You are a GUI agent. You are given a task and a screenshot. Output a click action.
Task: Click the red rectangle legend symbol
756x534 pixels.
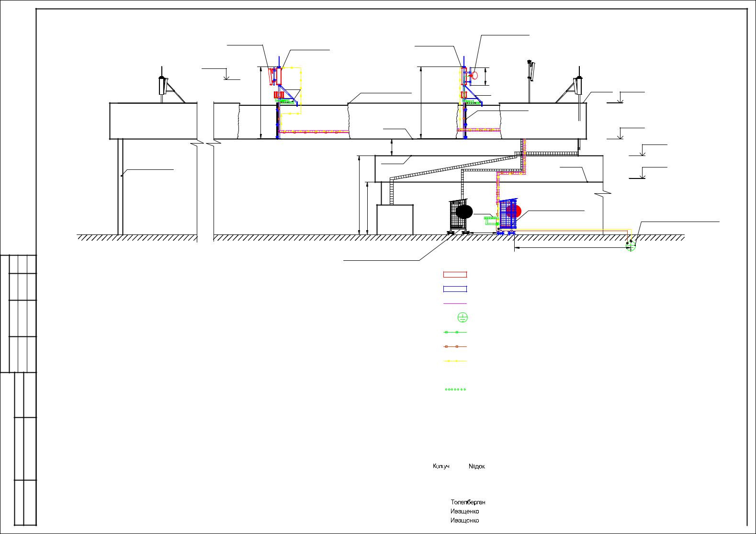tap(455, 275)
